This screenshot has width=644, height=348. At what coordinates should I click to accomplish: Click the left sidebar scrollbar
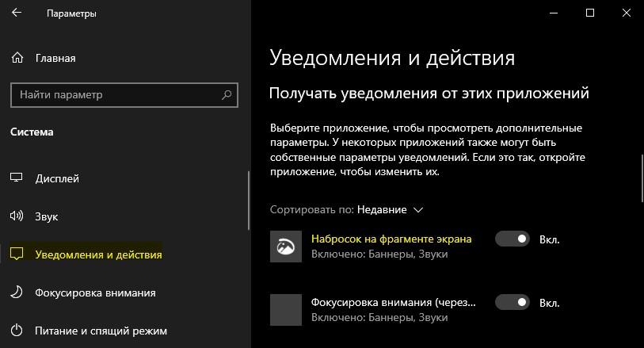point(249,201)
